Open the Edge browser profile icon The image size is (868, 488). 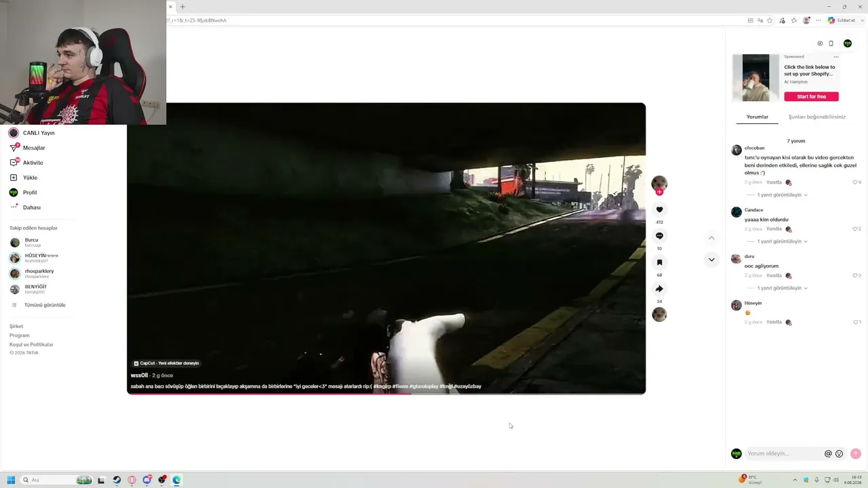pos(806,20)
